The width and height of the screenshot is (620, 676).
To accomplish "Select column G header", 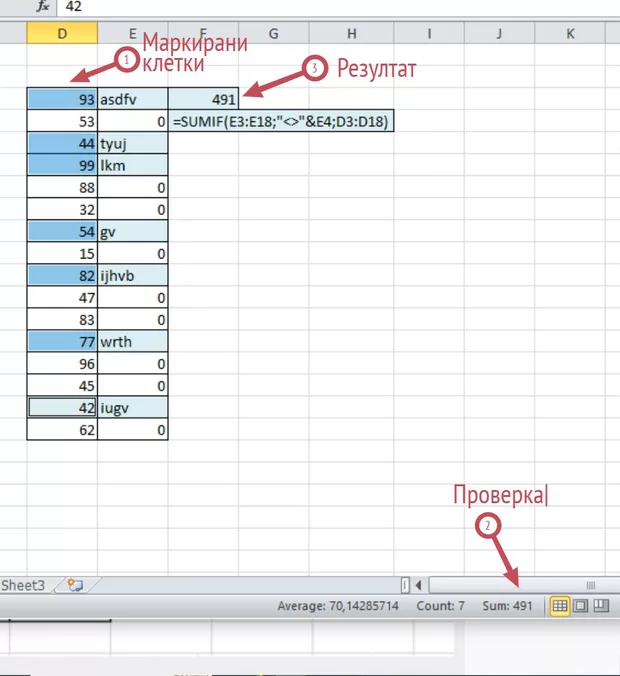I will pos(273,33).
